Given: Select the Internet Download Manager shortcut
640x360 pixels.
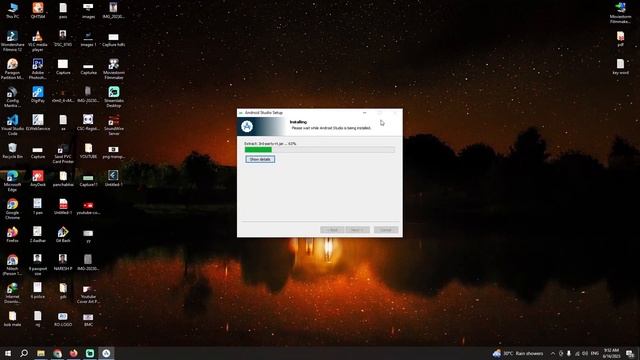Looking at the screenshot, I should click(x=12, y=293).
